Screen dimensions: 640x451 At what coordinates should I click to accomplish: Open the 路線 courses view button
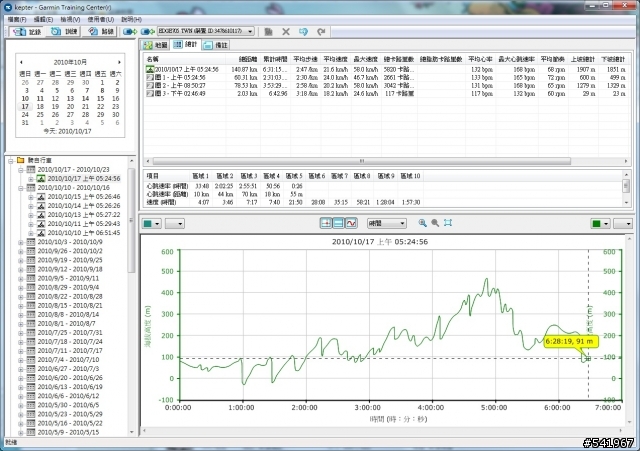(x=100, y=31)
